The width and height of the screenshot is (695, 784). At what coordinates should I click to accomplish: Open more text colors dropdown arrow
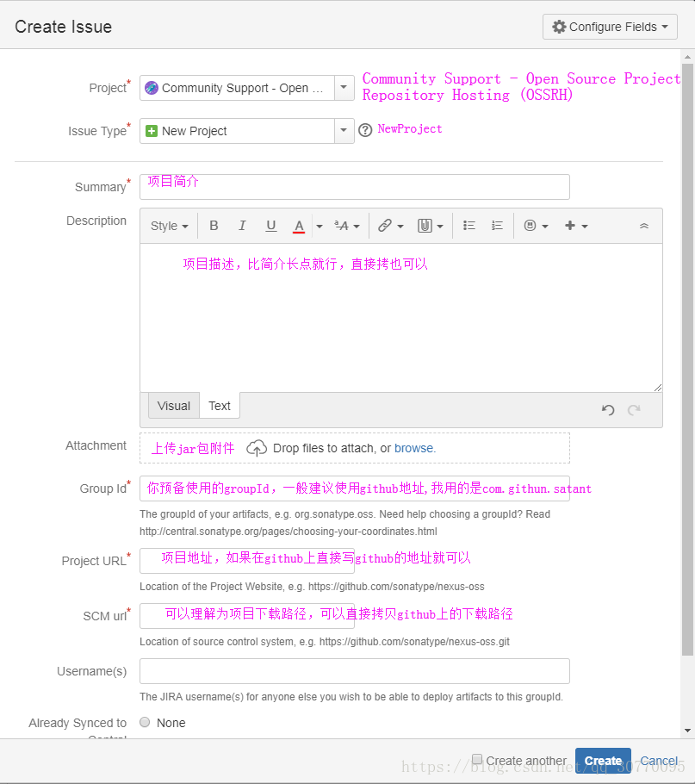click(x=320, y=226)
